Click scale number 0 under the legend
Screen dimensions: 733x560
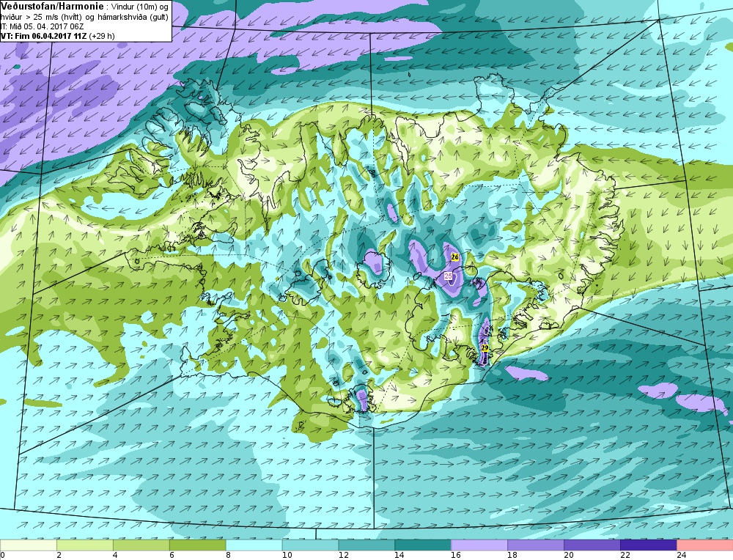(2, 556)
